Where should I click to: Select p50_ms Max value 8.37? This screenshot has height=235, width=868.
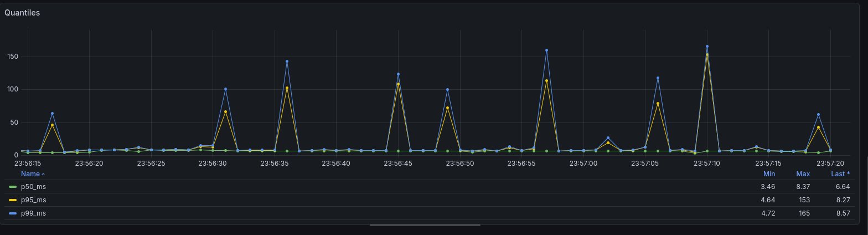[x=803, y=187]
